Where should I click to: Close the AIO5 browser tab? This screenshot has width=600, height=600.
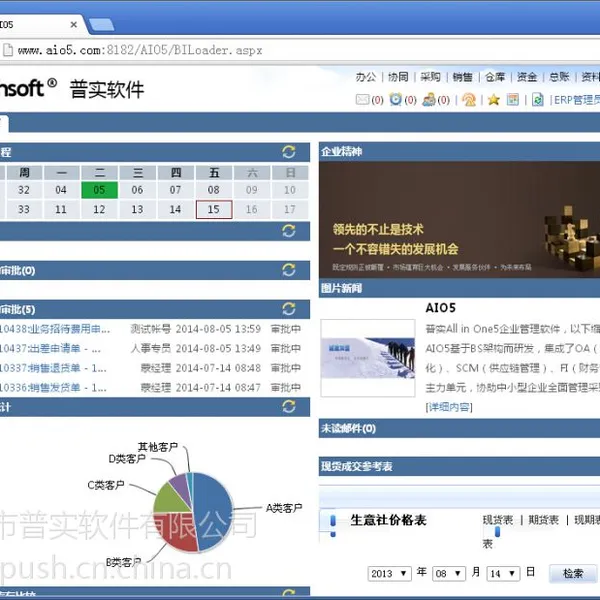tap(74, 24)
